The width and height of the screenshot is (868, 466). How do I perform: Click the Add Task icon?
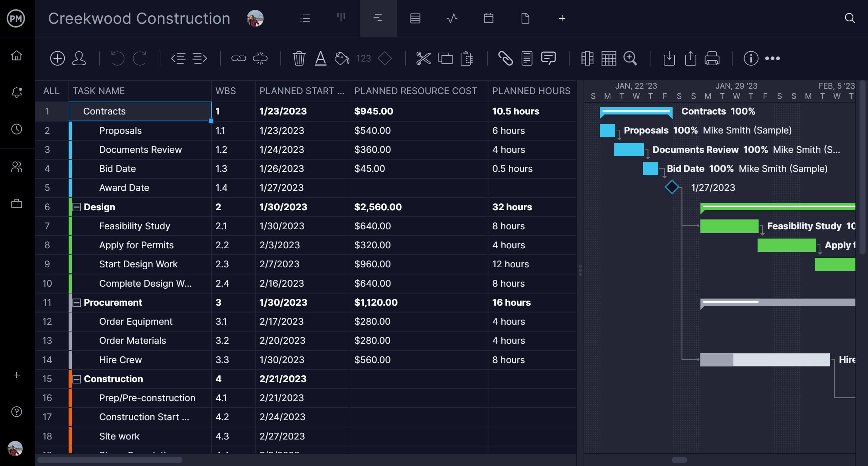pos(57,58)
